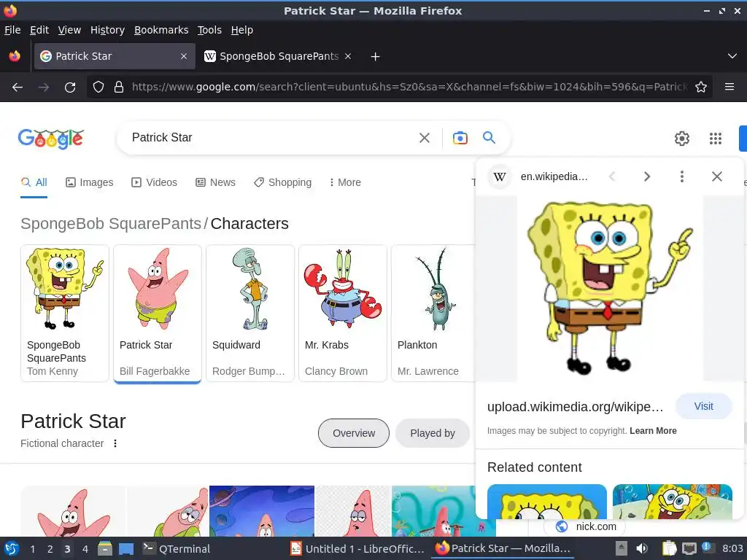The width and height of the screenshot is (747, 560).
Task: Go to the Google holiday logo homepage
Action: [51, 139]
